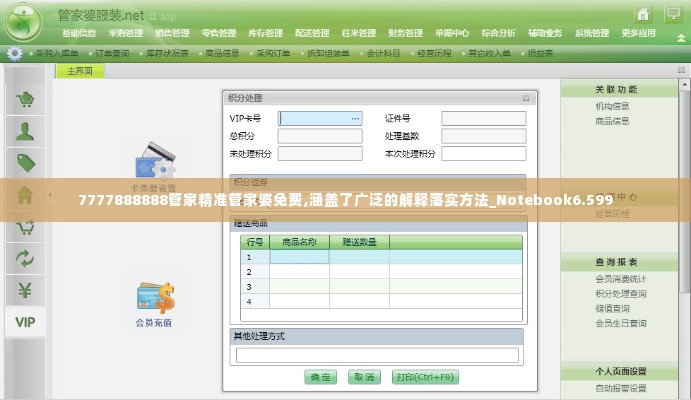
Task: Open the yen currency sidebar icon
Action: click(25, 290)
